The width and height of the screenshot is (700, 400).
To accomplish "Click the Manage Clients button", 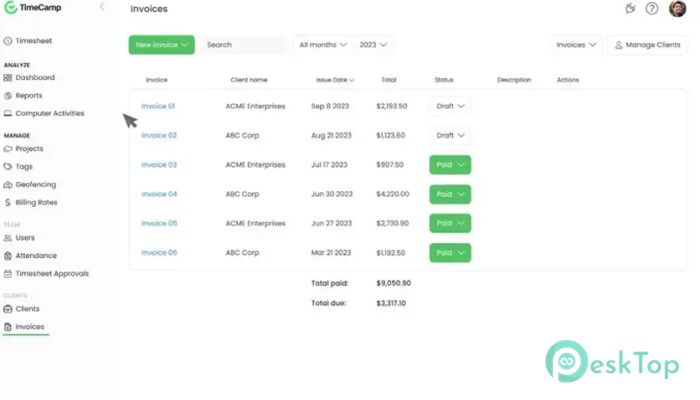I will coord(647,45).
